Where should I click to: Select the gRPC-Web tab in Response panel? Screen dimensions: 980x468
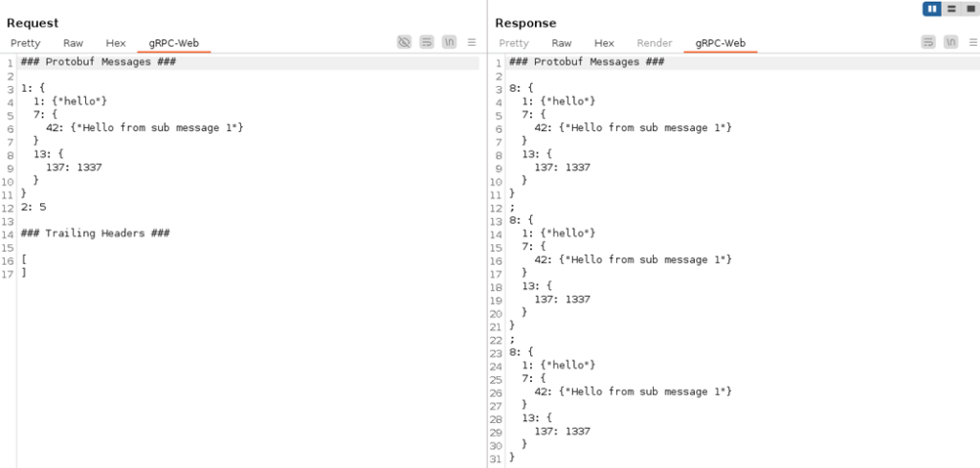(x=720, y=43)
